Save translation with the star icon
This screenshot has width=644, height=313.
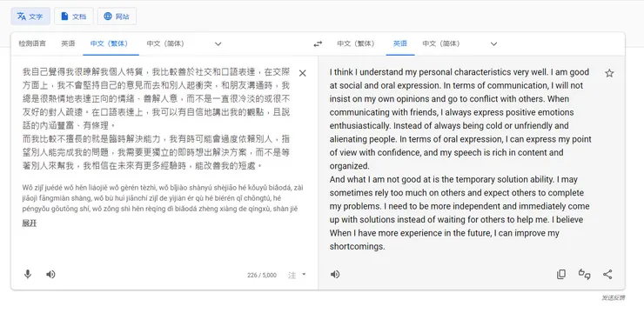click(609, 73)
